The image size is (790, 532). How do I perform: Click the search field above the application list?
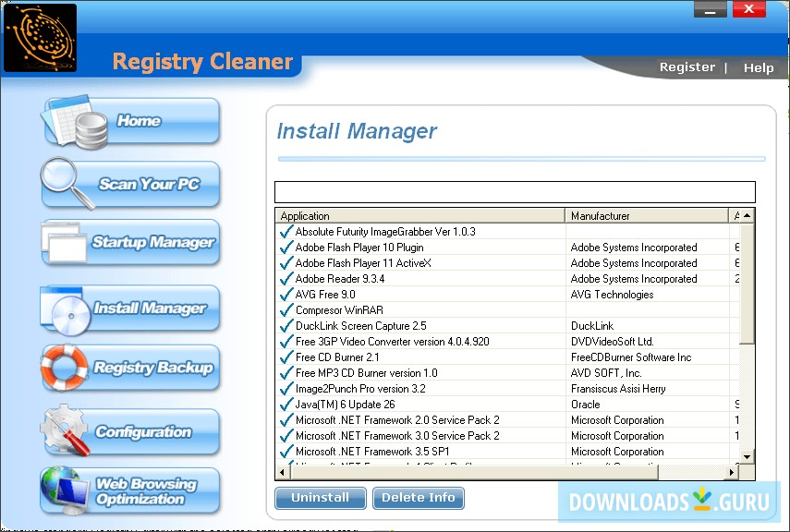click(x=515, y=191)
